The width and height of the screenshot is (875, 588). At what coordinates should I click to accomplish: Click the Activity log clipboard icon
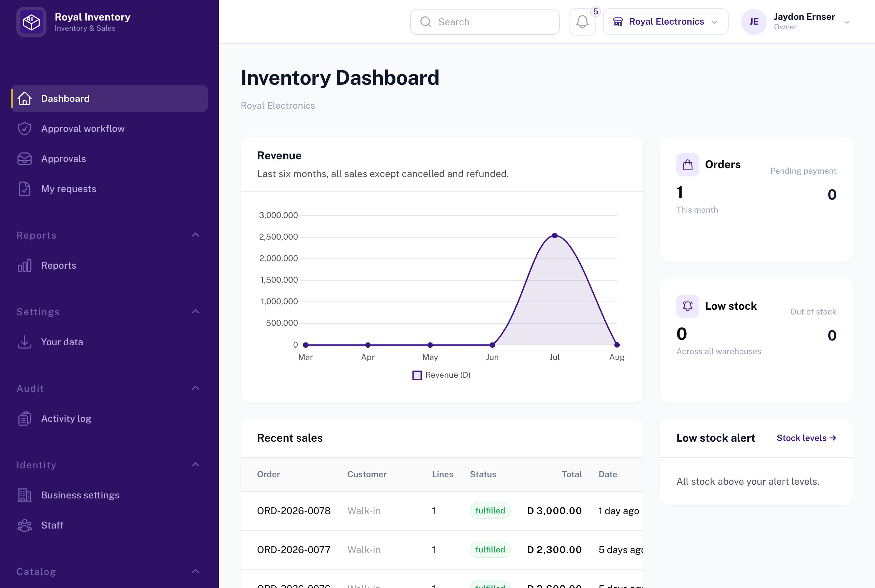(x=25, y=418)
